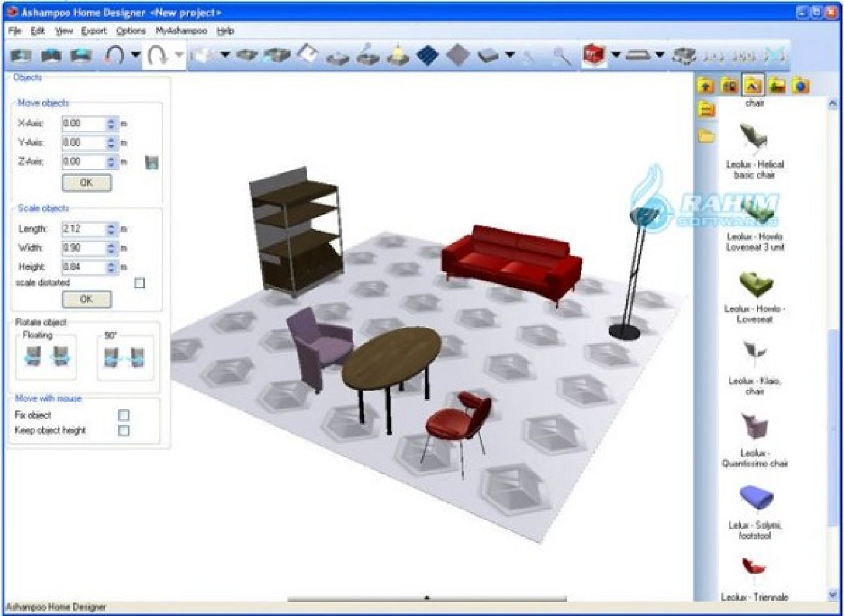This screenshot has height=616, width=844.
Task: Open the File menu
Action: click(x=15, y=31)
